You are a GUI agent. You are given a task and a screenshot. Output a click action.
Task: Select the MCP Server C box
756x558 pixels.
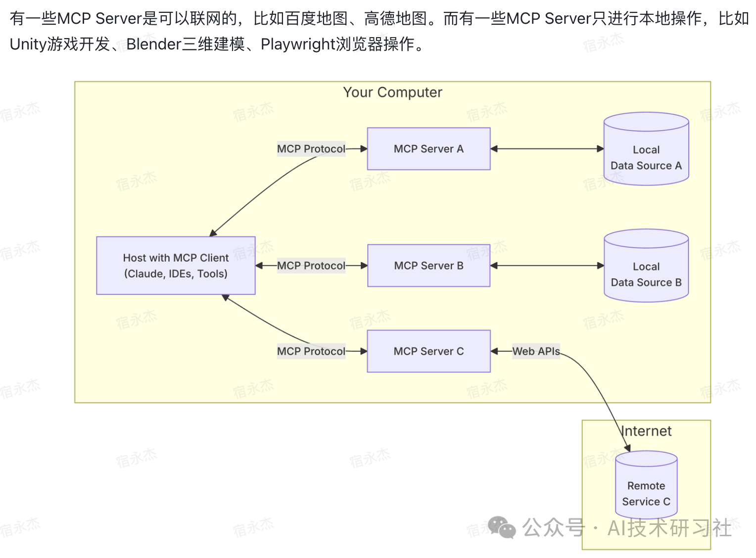[428, 351]
